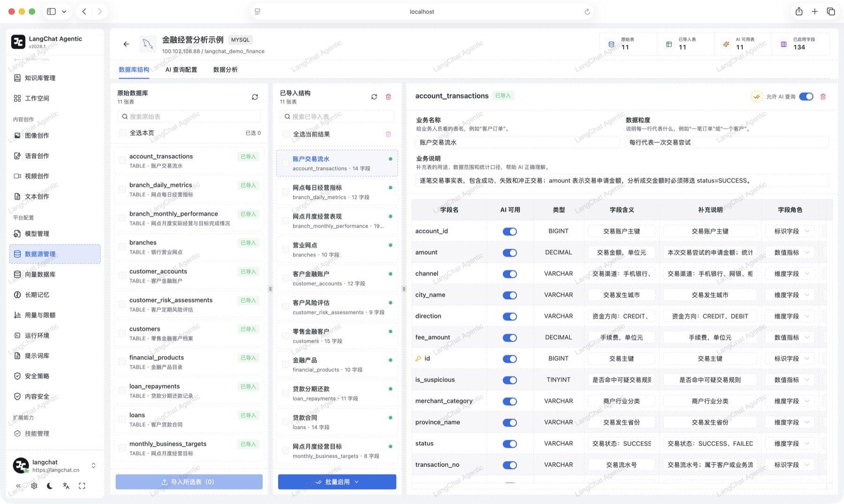Show Safari tab overview
The width and height of the screenshot is (844, 504).
point(831,12)
